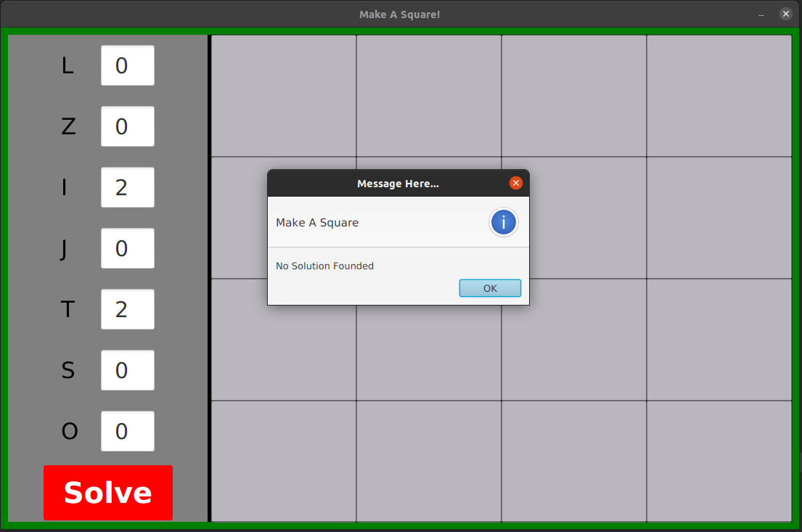This screenshot has width=802, height=532.
Task: Click the bottom-left grid cell
Action: (283, 461)
